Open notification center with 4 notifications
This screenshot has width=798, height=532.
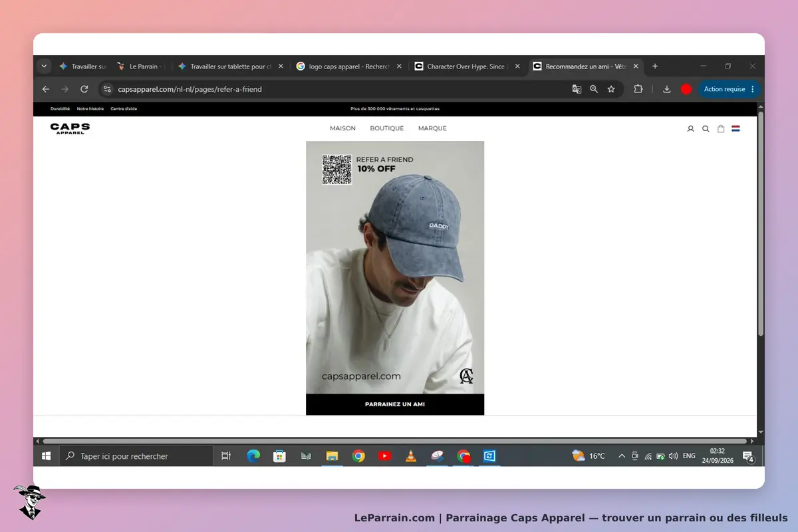pyautogui.click(x=747, y=456)
